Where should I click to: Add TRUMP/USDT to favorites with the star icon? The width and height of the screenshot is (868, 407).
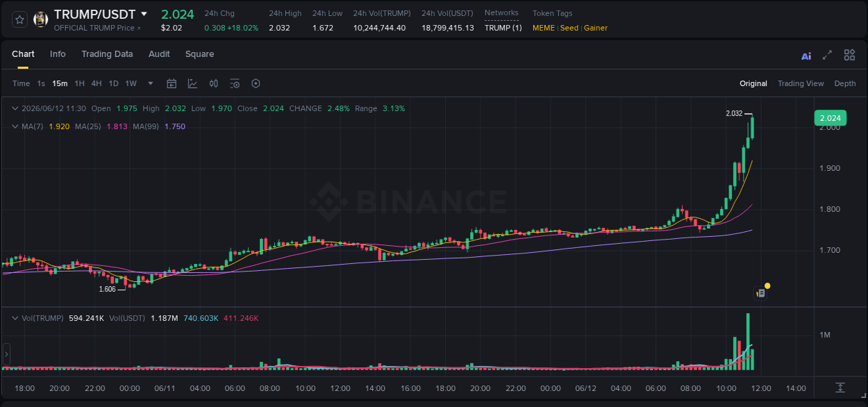click(19, 19)
